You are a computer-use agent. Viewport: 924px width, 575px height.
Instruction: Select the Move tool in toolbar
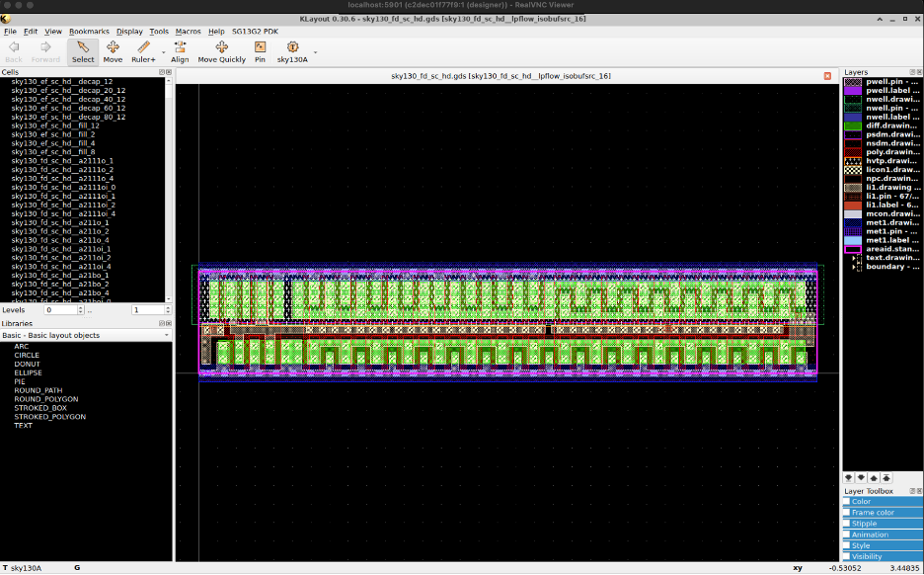click(x=113, y=51)
